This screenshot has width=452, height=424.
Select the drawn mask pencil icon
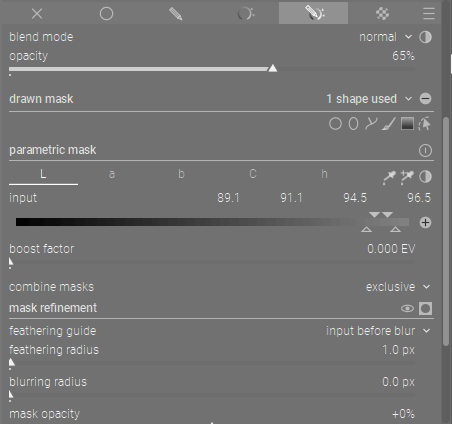[176, 14]
